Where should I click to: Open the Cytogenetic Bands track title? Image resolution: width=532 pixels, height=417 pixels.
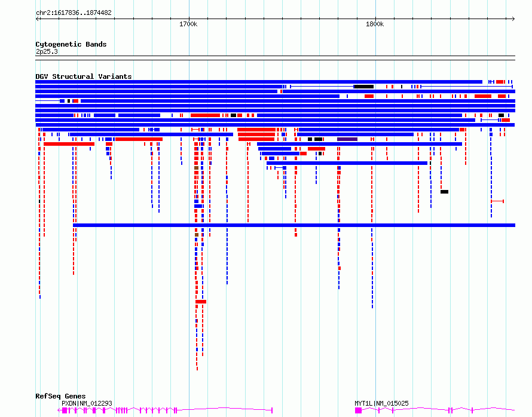click(71, 44)
